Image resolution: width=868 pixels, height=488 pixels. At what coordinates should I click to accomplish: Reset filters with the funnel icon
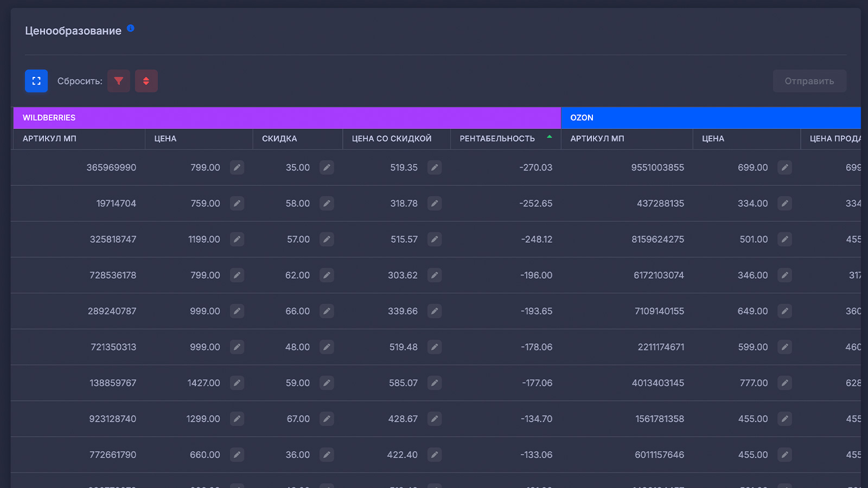tap(119, 81)
